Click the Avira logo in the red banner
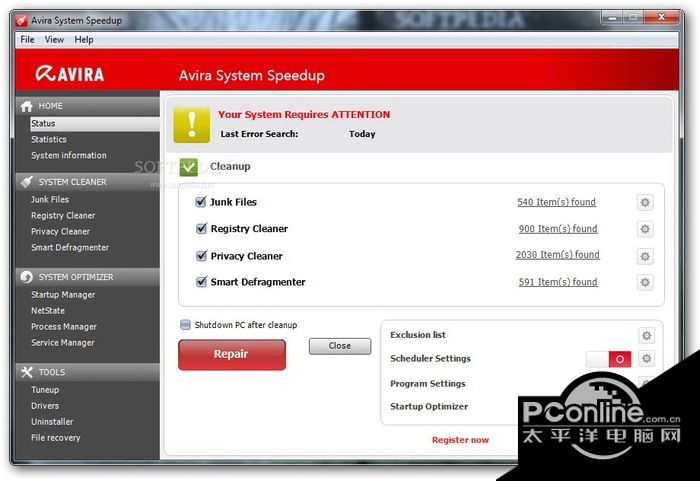700x481 pixels. pyautogui.click(x=70, y=74)
